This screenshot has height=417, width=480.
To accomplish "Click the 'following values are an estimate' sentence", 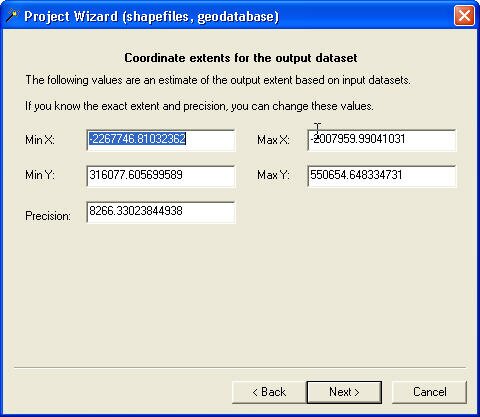I will (218, 80).
